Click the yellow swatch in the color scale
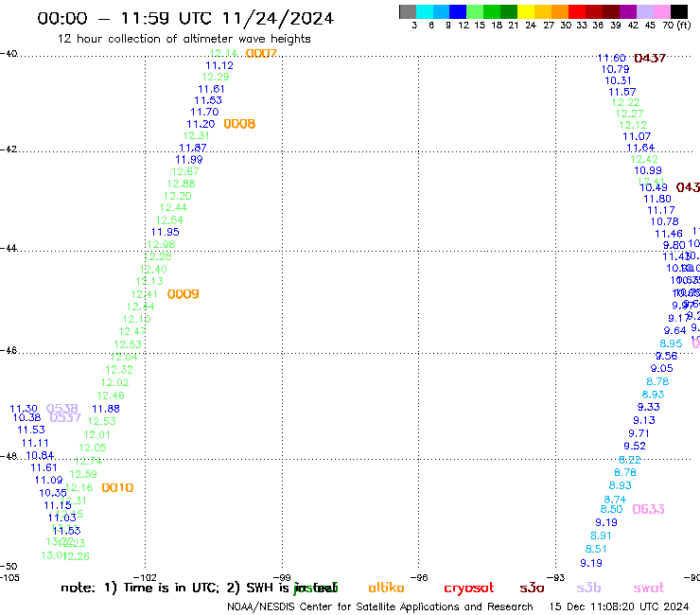Viewport: 700px width, 615px height. [526, 11]
